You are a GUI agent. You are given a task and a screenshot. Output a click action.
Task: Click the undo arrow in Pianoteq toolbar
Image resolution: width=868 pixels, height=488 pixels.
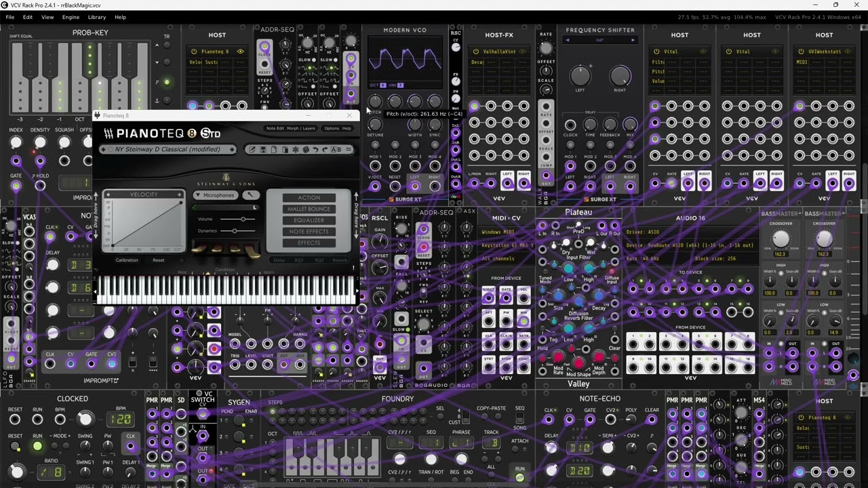coord(315,150)
